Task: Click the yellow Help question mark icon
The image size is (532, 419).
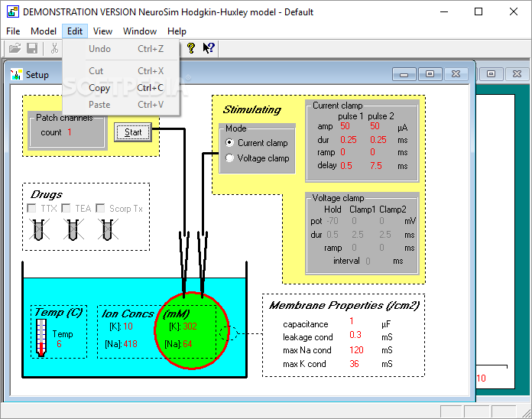Action: pos(191,48)
